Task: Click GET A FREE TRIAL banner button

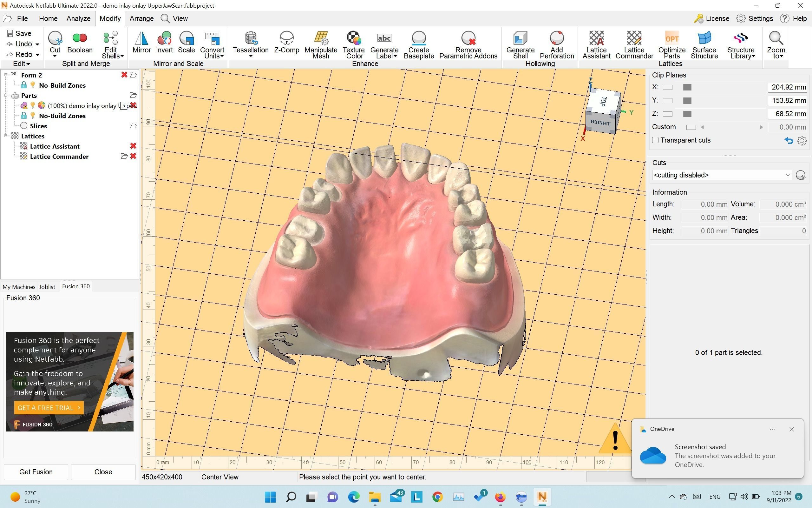Action: coord(49,408)
